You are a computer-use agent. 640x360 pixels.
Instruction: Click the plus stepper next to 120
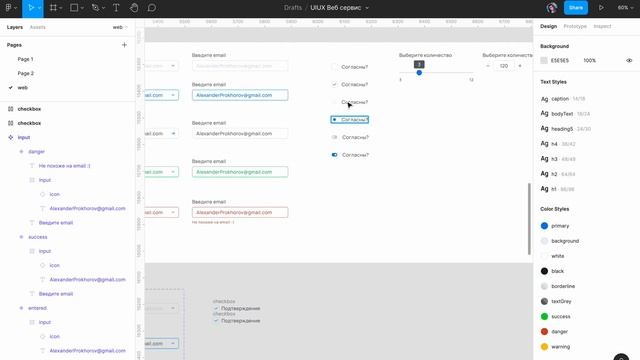tap(520, 66)
